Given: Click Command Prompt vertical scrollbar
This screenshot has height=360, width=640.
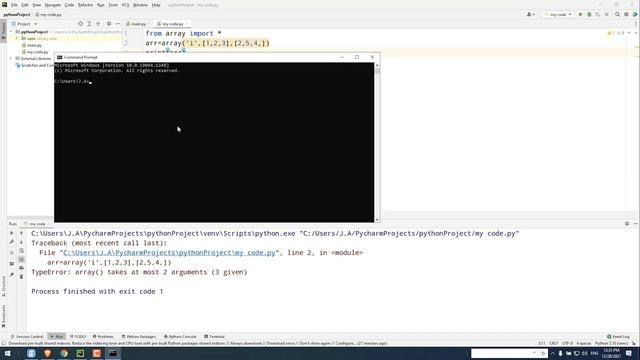Looking at the screenshot, I should [377, 142].
